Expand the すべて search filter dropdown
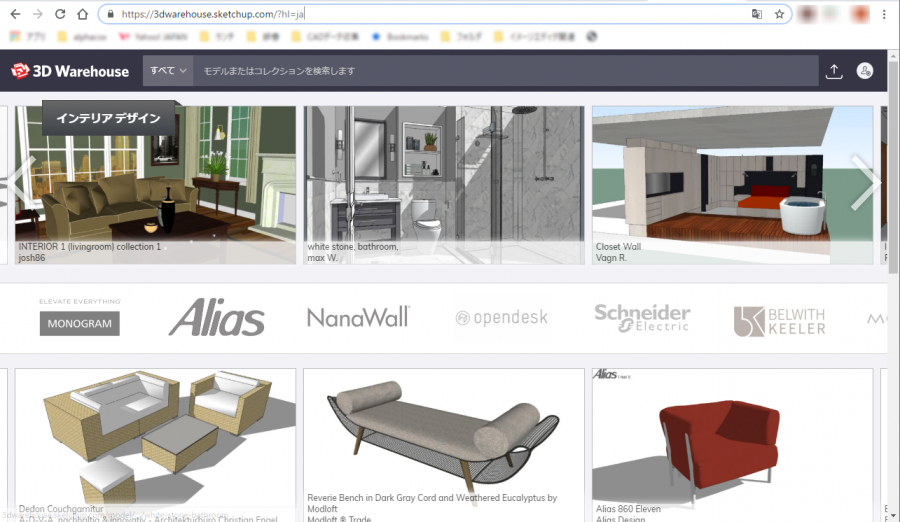This screenshot has width=900, height=522. pos(168,71)
